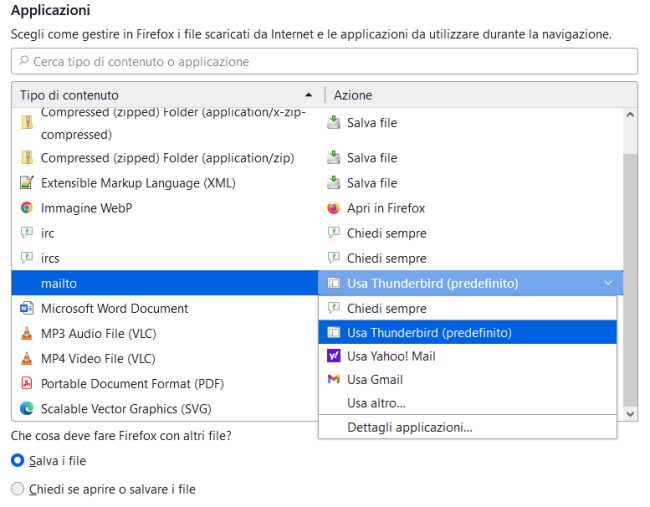
Task: Click the vertical scrollbar thumb
Action: (630, 280)
